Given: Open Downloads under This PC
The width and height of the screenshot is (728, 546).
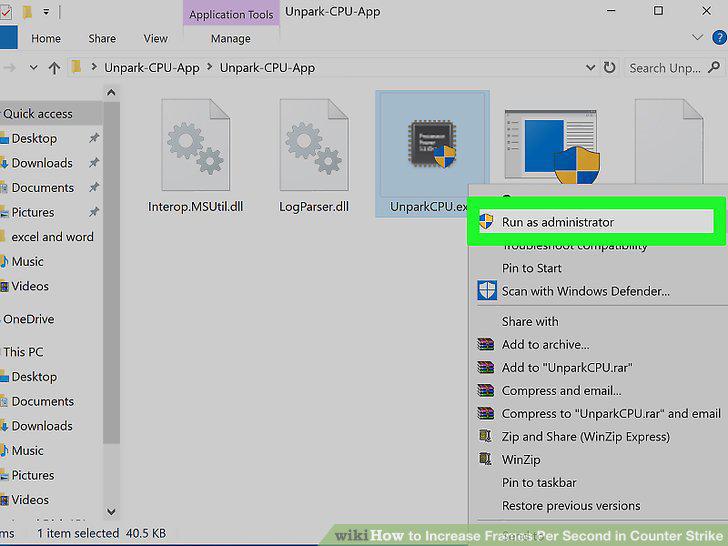Looking at the screenshot, I should 42,426.
